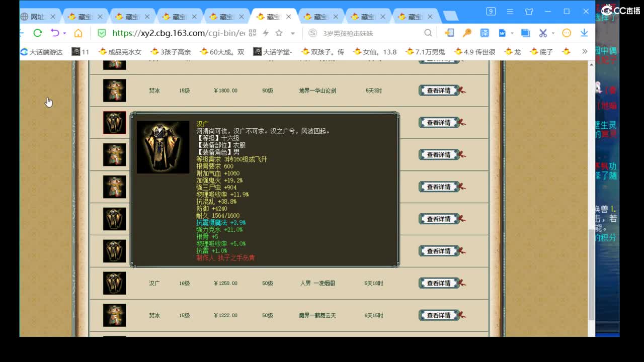
Task: Open the 大话端游达 bookmark
Action: 41,51
